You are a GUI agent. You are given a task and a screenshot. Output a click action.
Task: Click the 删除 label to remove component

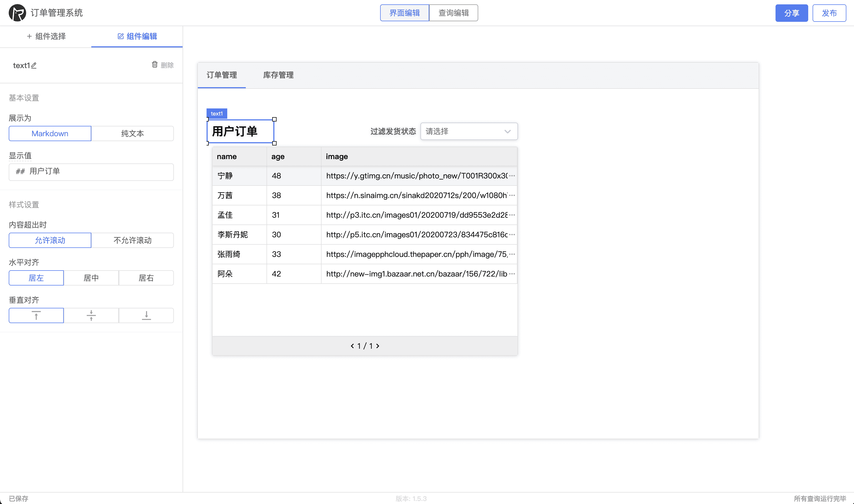coord(167,65)
